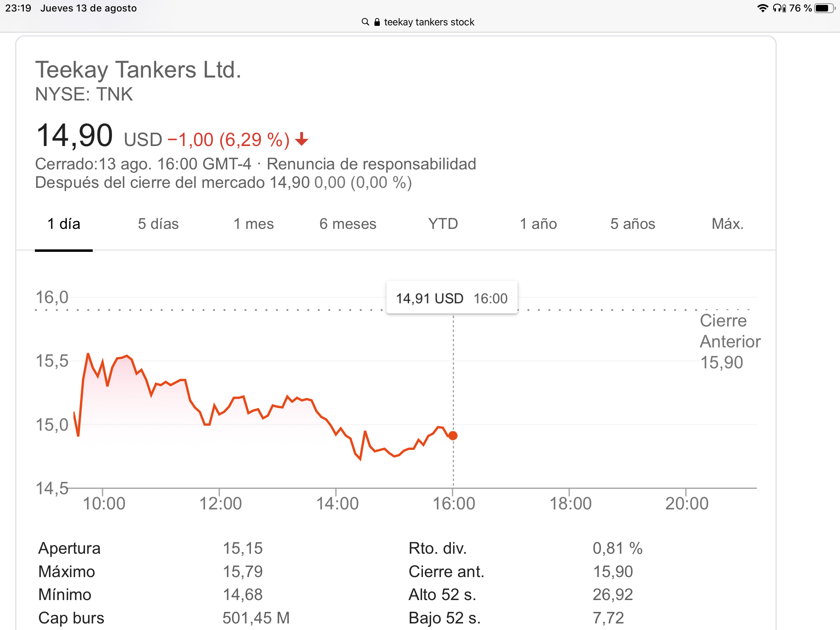Open the 1 año chart view

click(538, 224)
